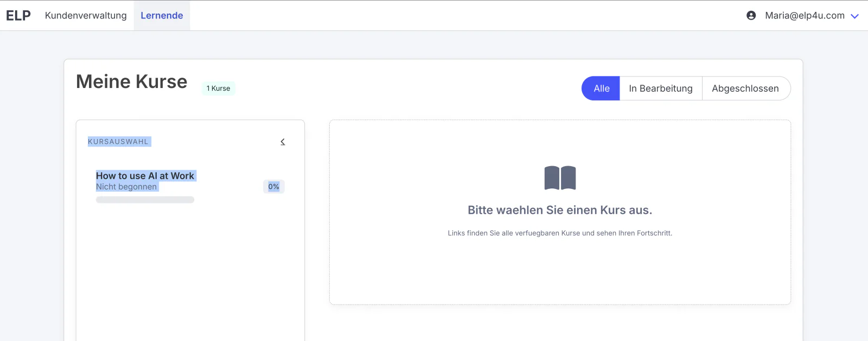This screenshot has width=868, height=341.
Task: Click the 0% progress badge
Action: [x=274, y=187]
